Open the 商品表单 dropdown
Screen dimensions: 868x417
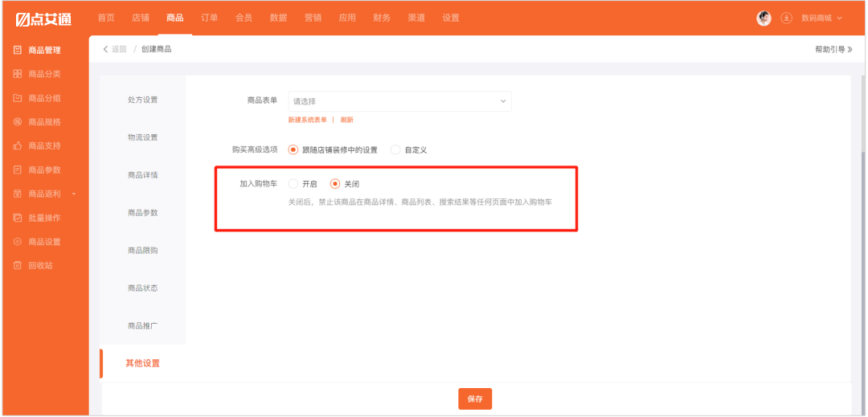pos(399,102)
